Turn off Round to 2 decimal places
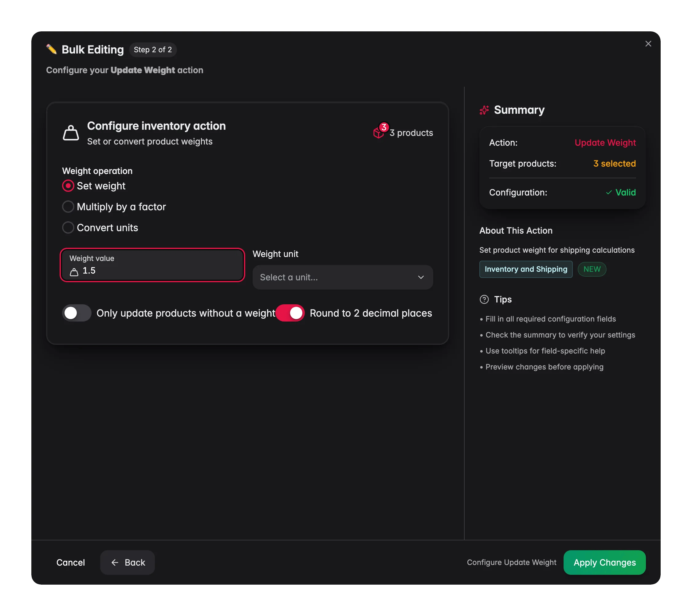 [290, 313]
